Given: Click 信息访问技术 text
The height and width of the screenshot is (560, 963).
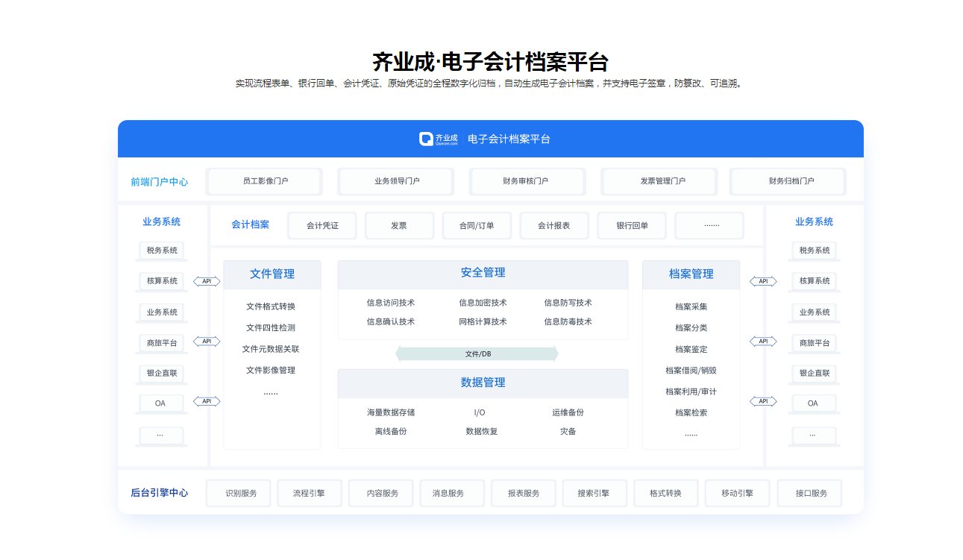Looking at the screenshot, I should point(391,303).
